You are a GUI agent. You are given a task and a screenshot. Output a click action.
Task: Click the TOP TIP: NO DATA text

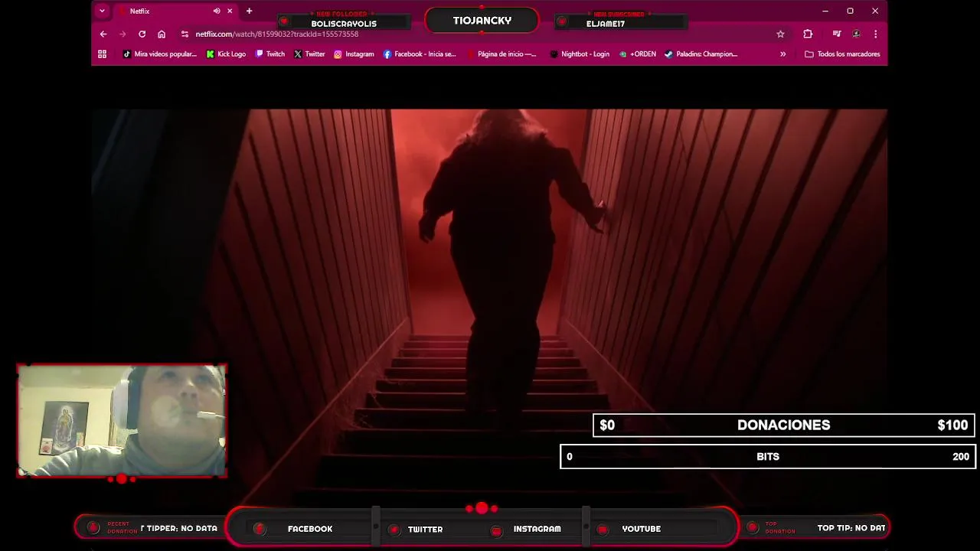click(x=851, y=528)
